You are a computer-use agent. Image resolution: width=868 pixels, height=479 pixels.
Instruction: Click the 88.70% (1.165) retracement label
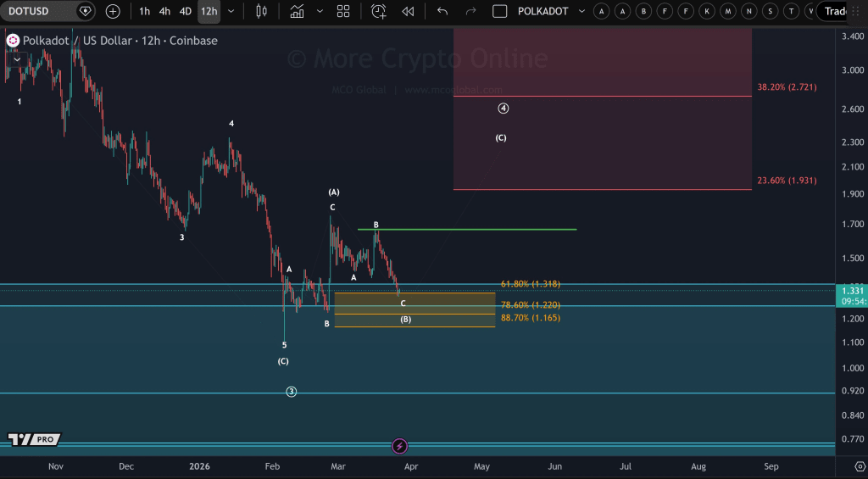coord(531,318)
